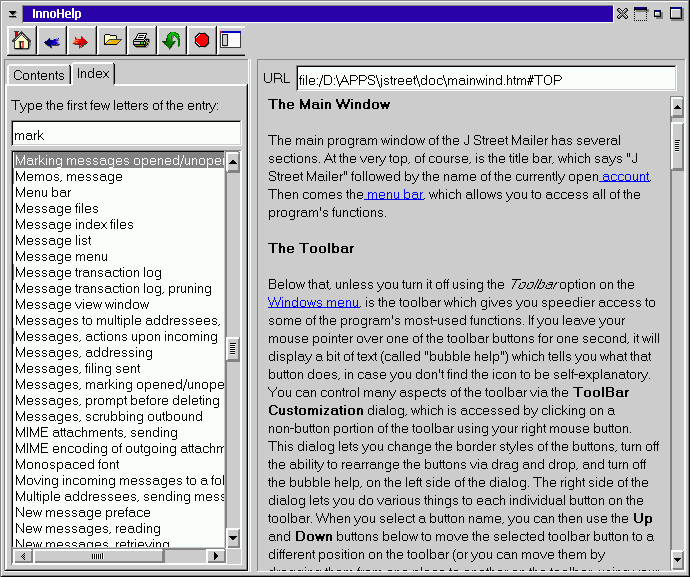Click the Home icon in toolbar
This screenshot has height=577, width=690.
22,40
